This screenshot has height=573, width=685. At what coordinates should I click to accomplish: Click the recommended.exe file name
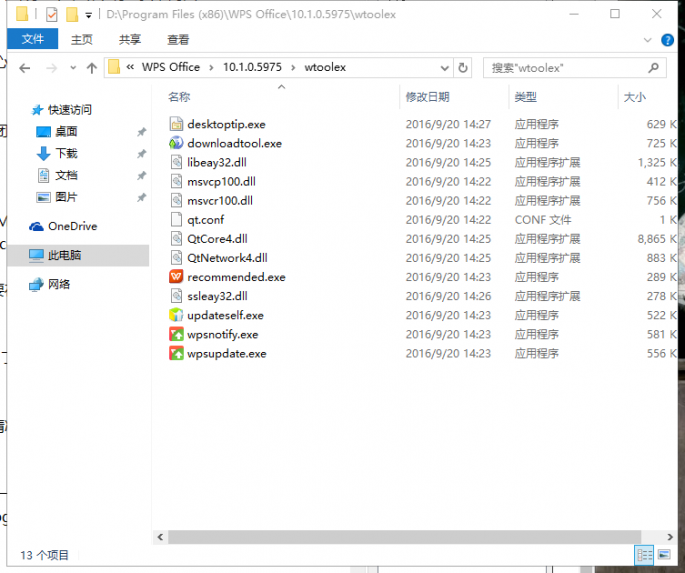point(236,277)
